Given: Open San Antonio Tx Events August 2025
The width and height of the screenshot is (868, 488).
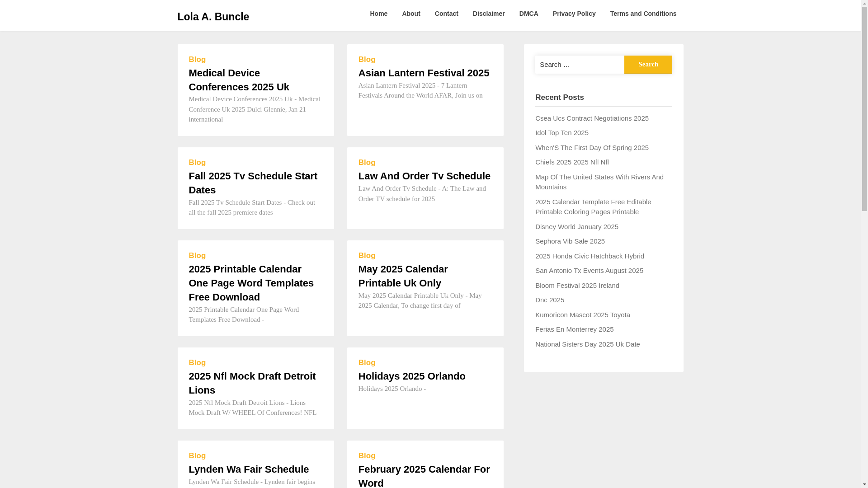Looking at the screenshot, I should 589,271.
